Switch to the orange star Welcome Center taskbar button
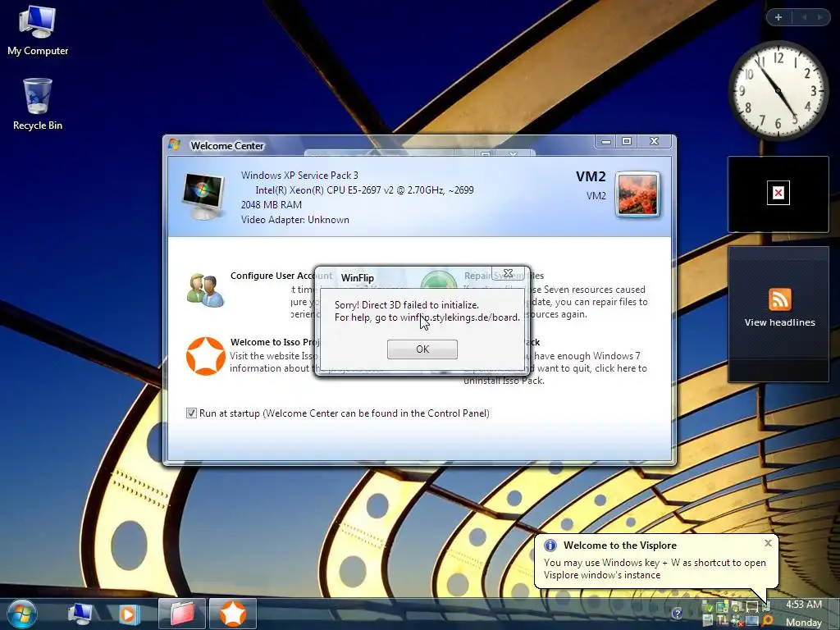This screenshot has width=840, height=630. (x=232, y=614)
